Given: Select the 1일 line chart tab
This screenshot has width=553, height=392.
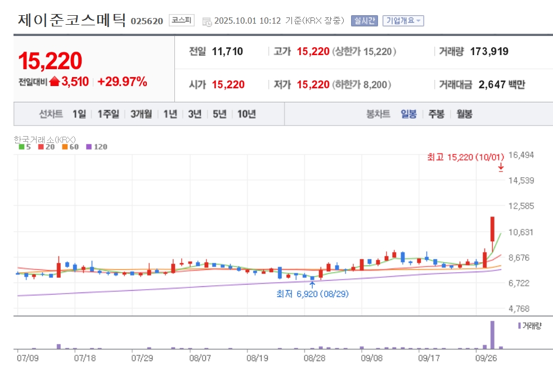Looking at the screenshot, I should click(79, 114).
